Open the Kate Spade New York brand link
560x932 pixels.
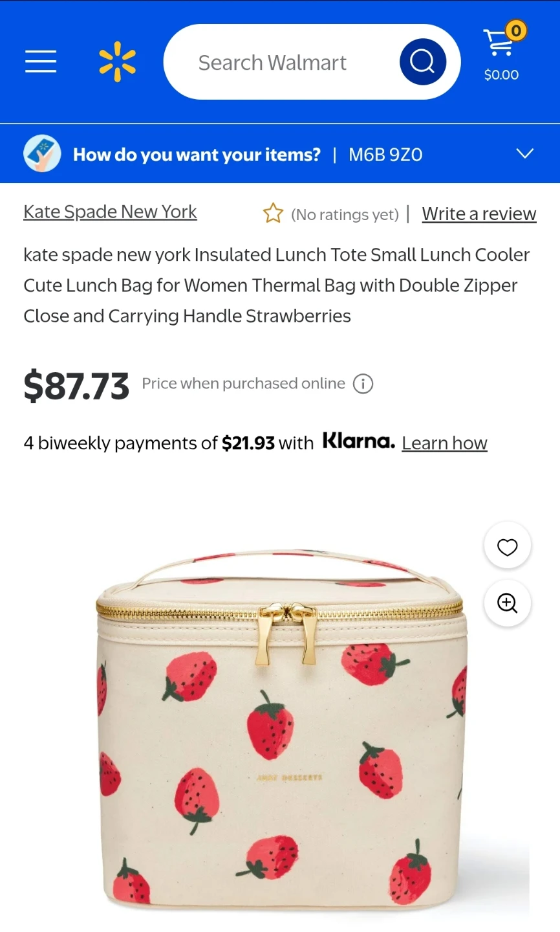110,212
